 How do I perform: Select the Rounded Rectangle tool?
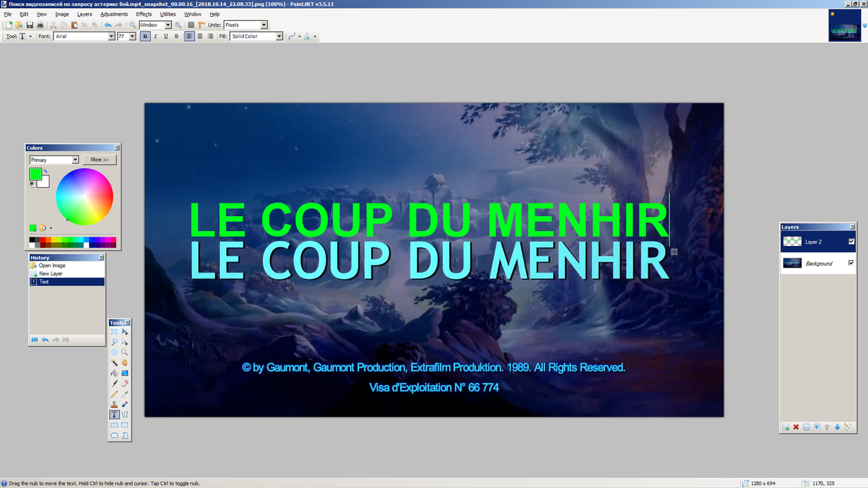(x=125, y=425)
